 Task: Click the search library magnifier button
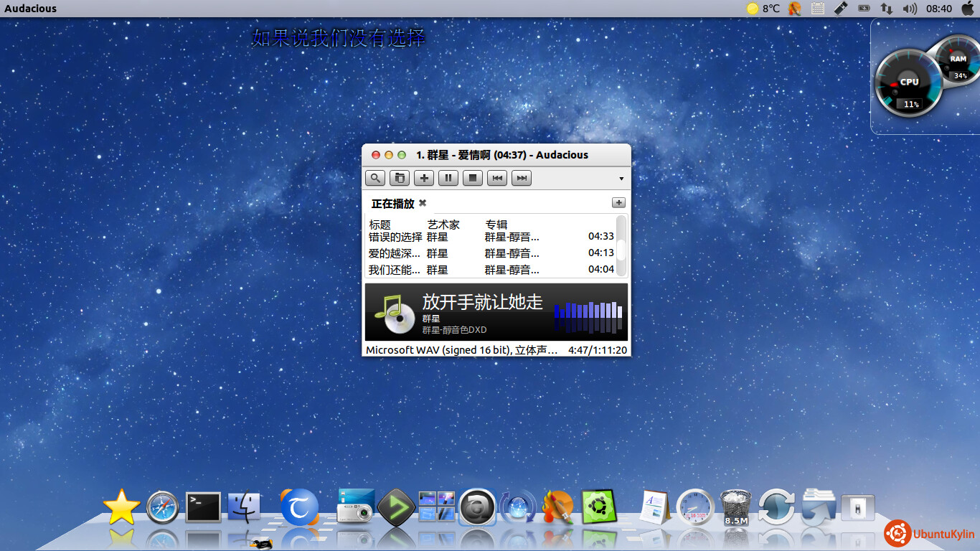coord(375,178)
